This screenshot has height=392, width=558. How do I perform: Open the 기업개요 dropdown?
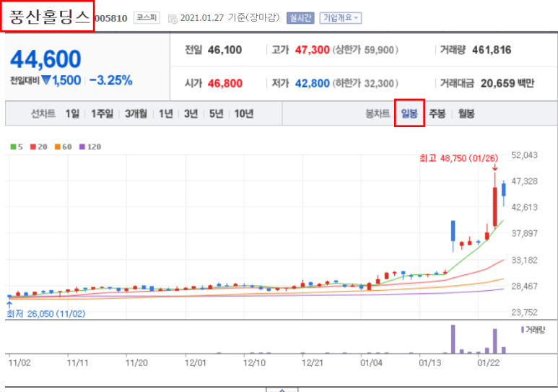[341, 18]
